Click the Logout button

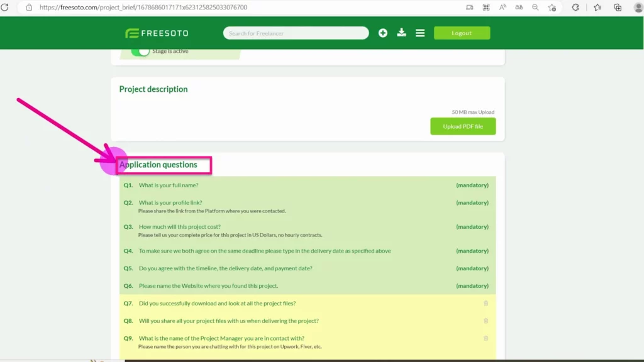pyautogui.click(x=462, y=33)
